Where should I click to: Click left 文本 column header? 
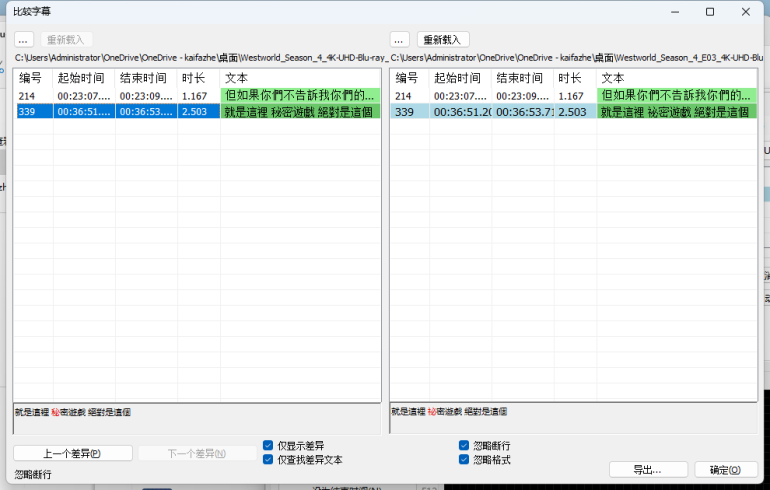click(x=300, y=78)
